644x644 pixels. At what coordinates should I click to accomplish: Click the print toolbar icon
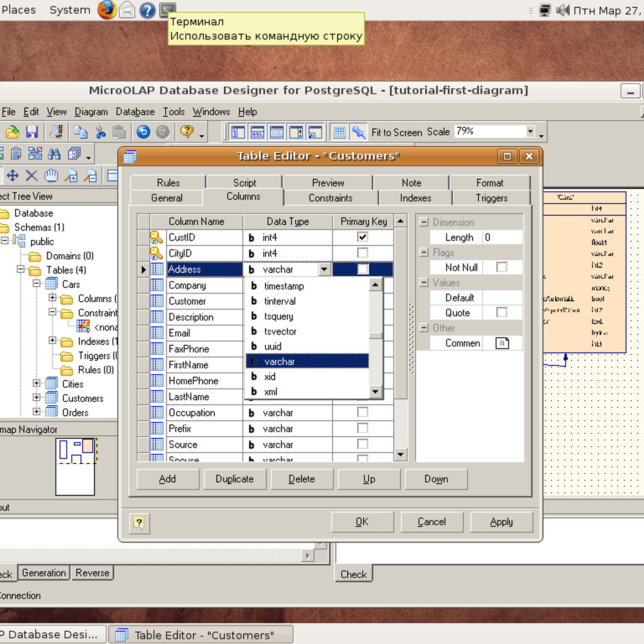(56, 132)
